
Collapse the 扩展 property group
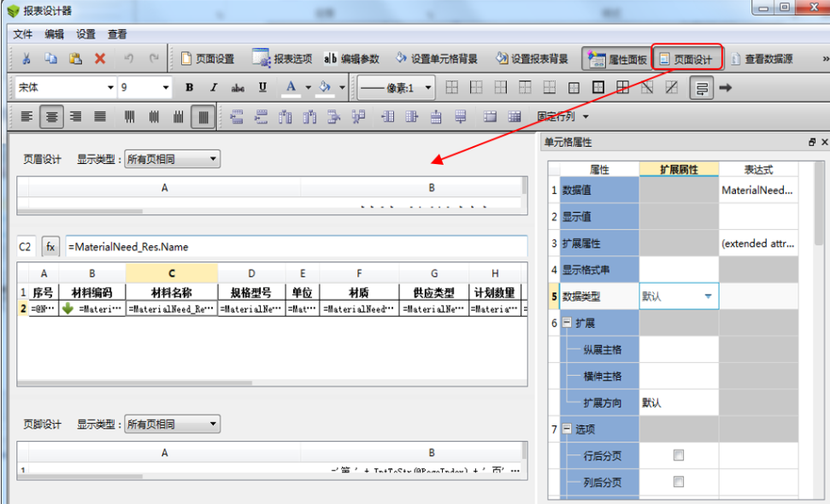coord(567,323)
